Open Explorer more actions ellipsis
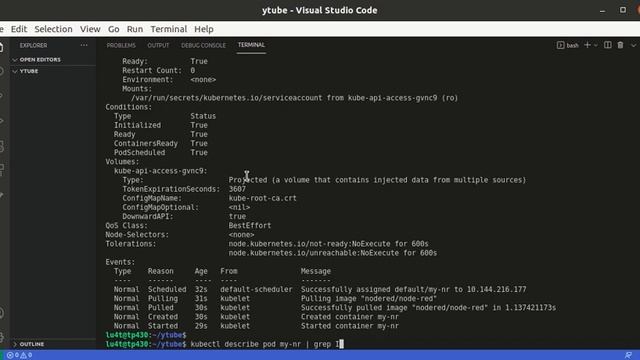Viewport: 640px width, 360px height. click(x=84, y=45)
